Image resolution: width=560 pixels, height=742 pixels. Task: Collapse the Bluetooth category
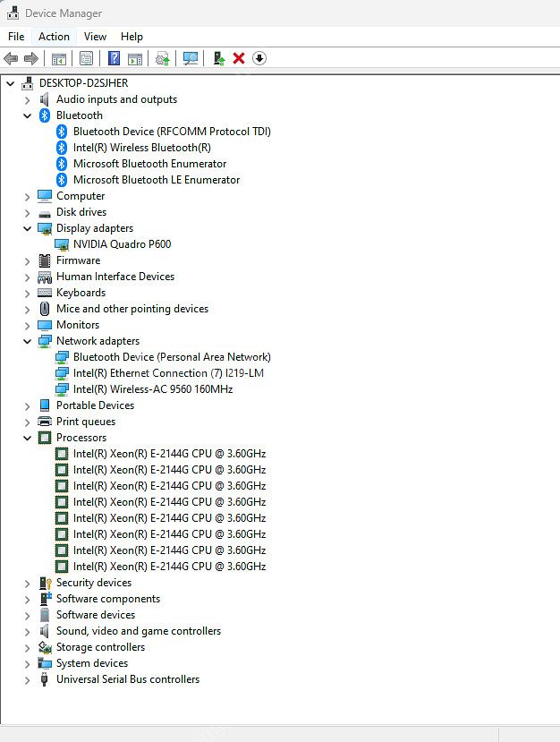28,116
